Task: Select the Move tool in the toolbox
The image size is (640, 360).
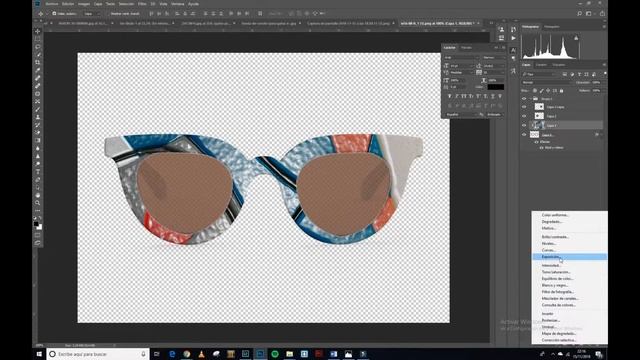Action: point(38,31)
